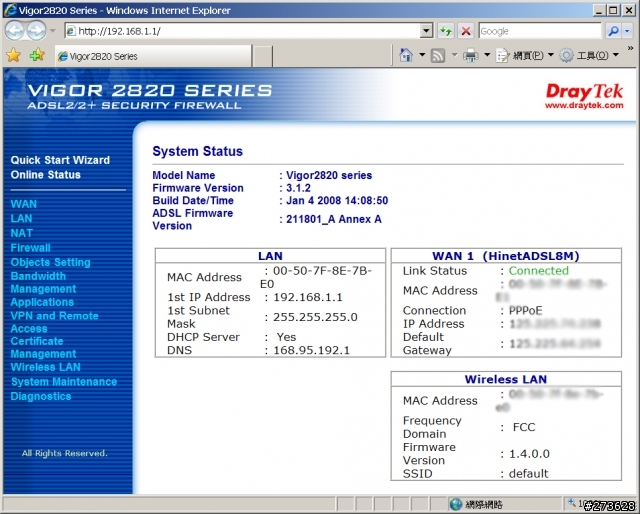Expand the Print dropdown arrow
The image size is (640, 514).
pos(487,55)
